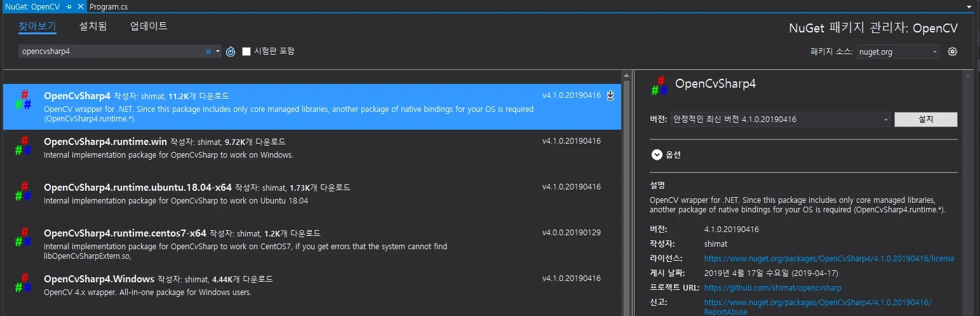Open the search history dropdown arrow

(217, 52)
